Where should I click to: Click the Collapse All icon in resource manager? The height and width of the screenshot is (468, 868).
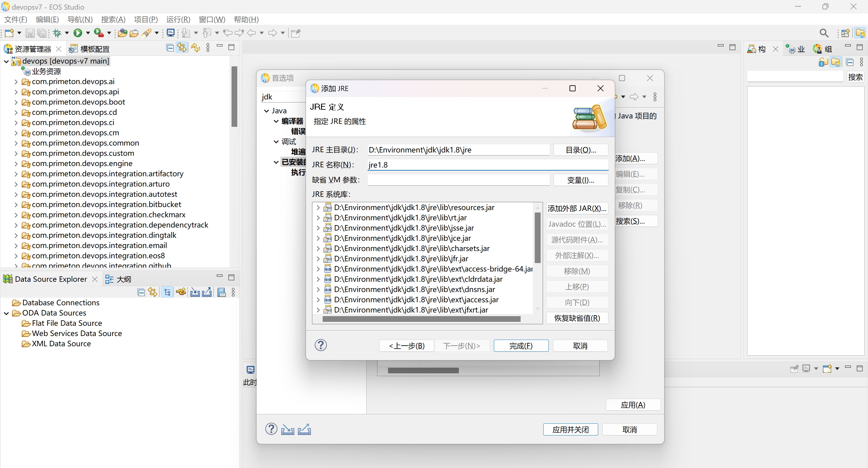170,48
